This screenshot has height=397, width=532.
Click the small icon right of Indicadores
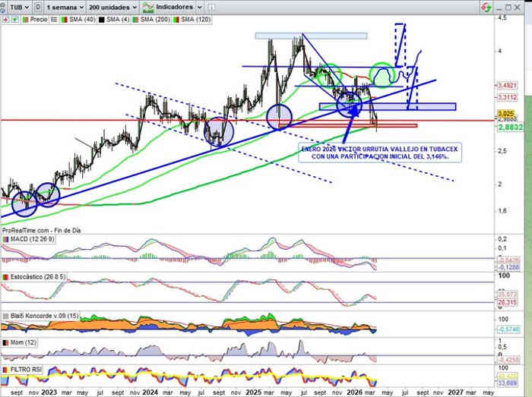[214, 6]
